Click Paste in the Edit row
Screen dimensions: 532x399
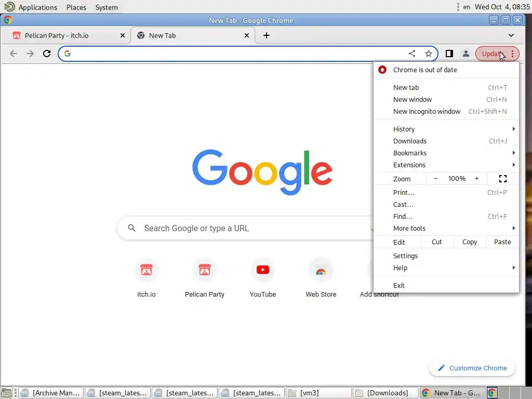coord(502,242)
